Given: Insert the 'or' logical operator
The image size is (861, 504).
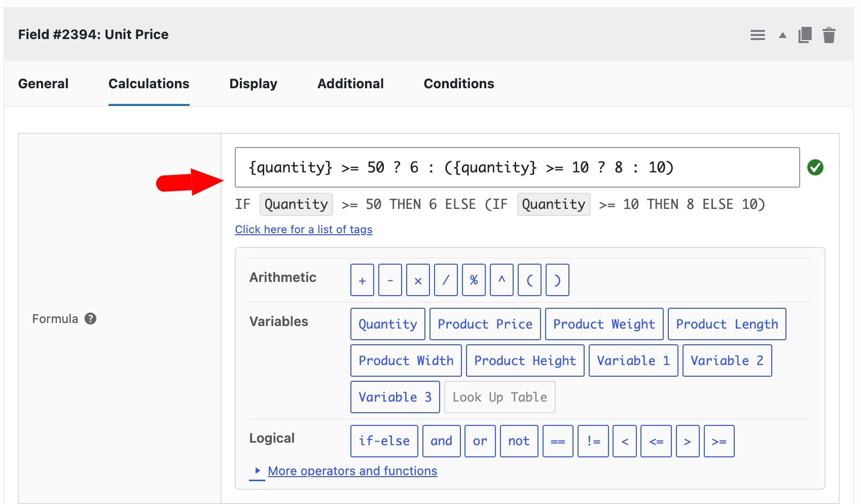Looking at the screenshot, I should tap(480, 441).
